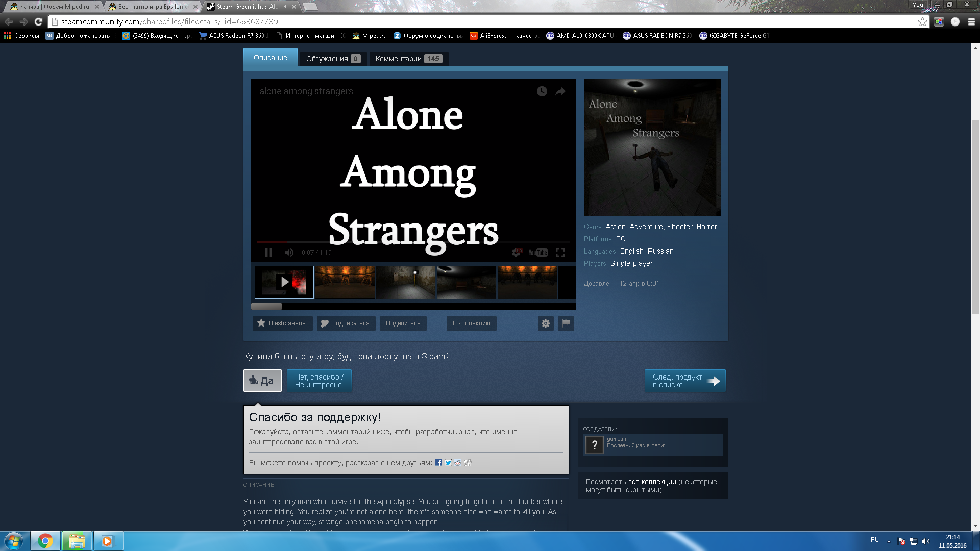
Task: Switch to the Обсуждения tab
Action: (333, 59)
